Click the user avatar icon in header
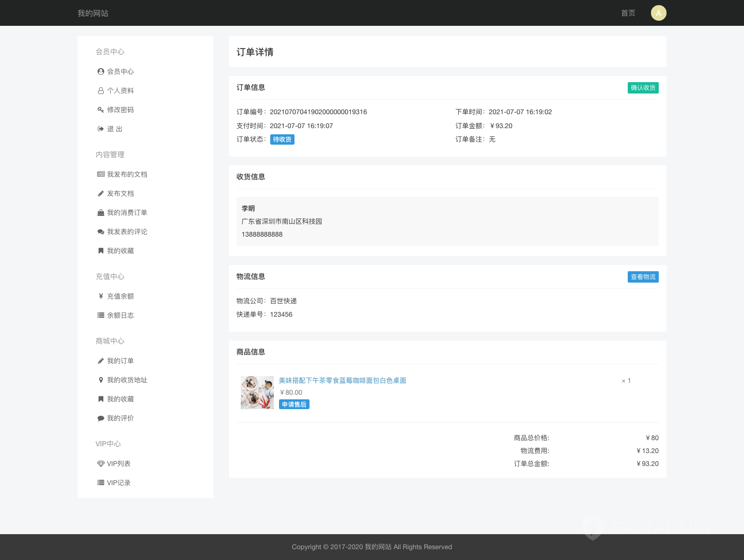This screenshot has height=560, width=744. [658, 13]
